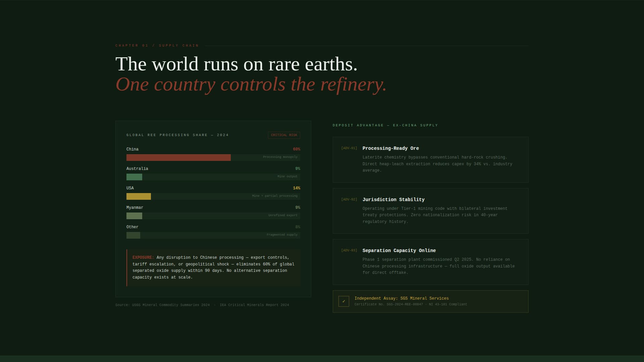Click the EXPOSURE warning callout
The width and height of the screenshot is (644, 362).
pos(213,267)
